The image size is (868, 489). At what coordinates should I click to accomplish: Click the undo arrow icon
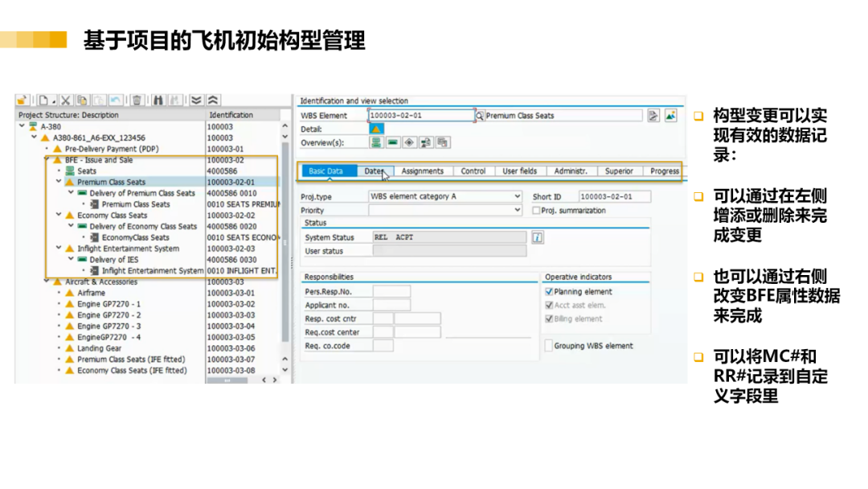115,101
